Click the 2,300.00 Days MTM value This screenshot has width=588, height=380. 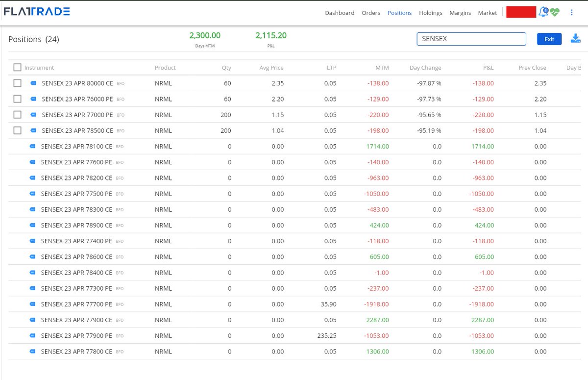click(x=205, y=35)
